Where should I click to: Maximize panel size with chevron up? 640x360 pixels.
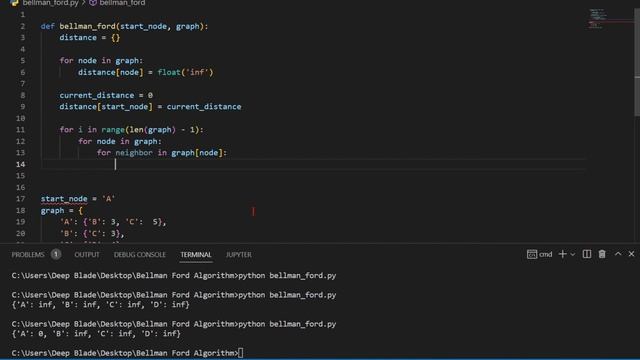(618, 254)
